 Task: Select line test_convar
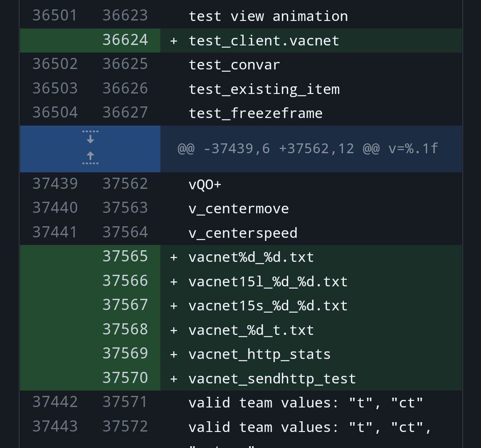coord(234,65)
